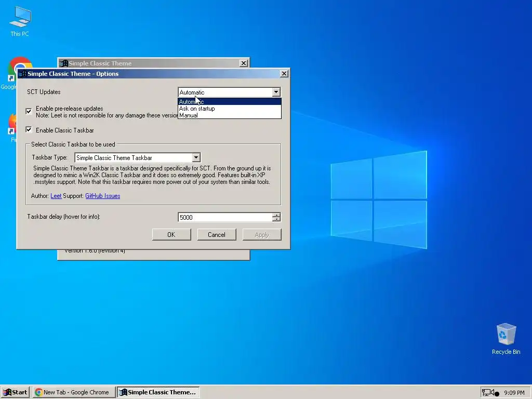This screenshot has height=399, width=532.
Task: Choose Ask on startup option
Action: 230,109
